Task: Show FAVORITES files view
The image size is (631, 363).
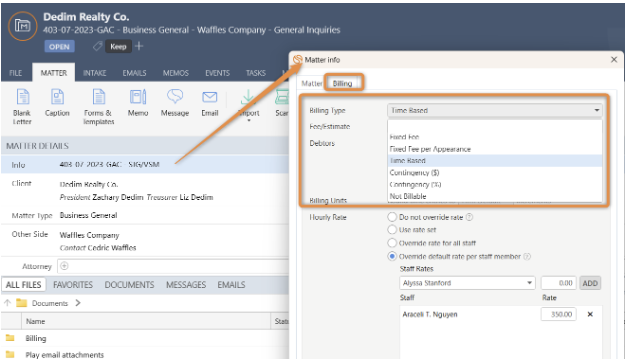Action: point(73,285)
